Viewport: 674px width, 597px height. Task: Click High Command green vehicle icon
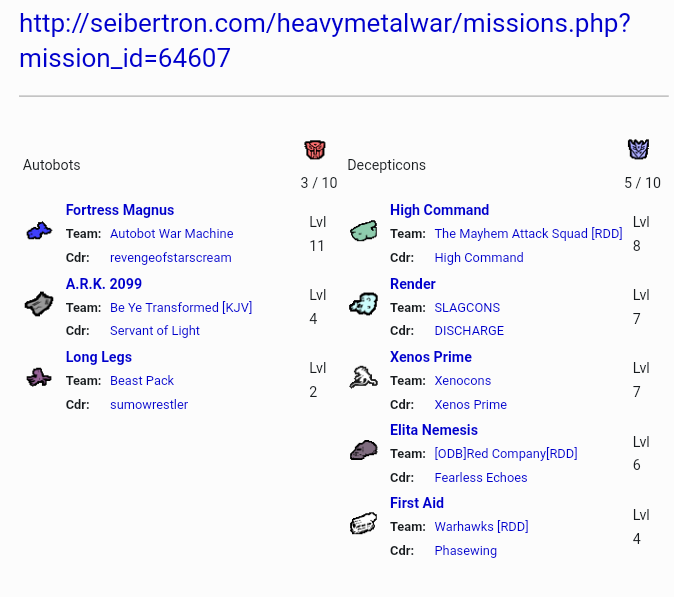point(363,231)
